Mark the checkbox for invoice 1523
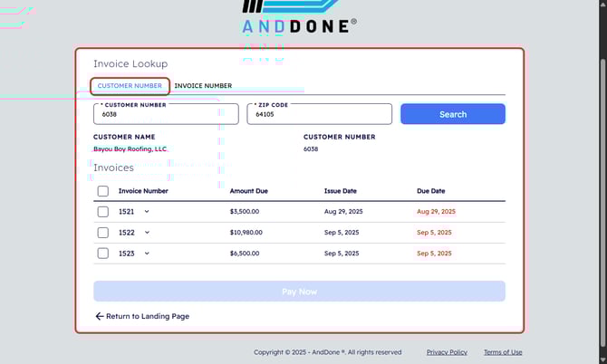 point(103,254)
